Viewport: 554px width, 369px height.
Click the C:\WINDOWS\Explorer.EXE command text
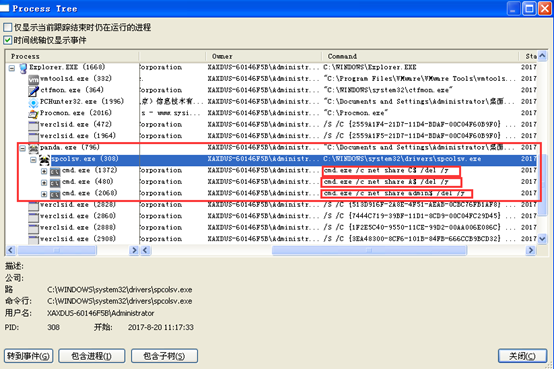pos(370,68)
